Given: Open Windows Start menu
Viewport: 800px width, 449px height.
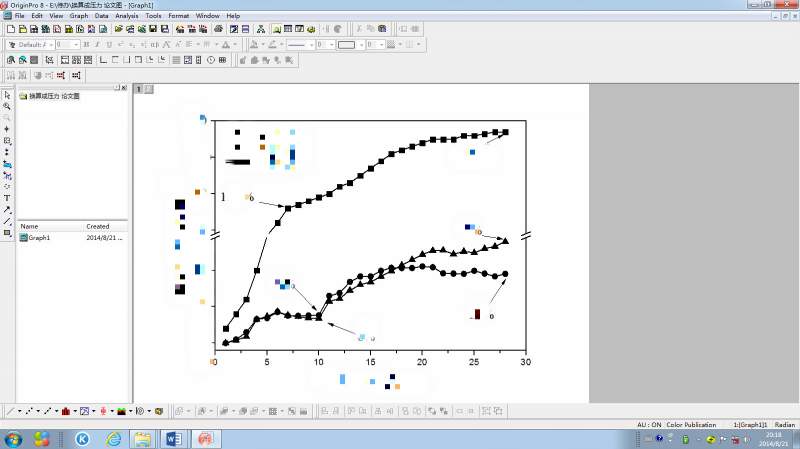Looking at the screenshot, I should [13, 439].
